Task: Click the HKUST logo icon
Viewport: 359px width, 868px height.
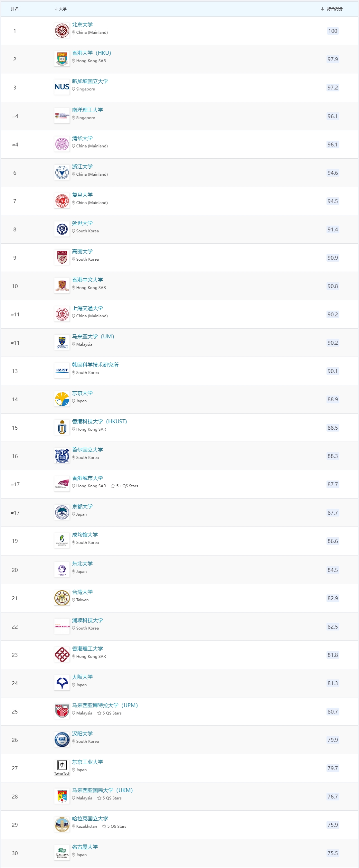Action: 62,427
